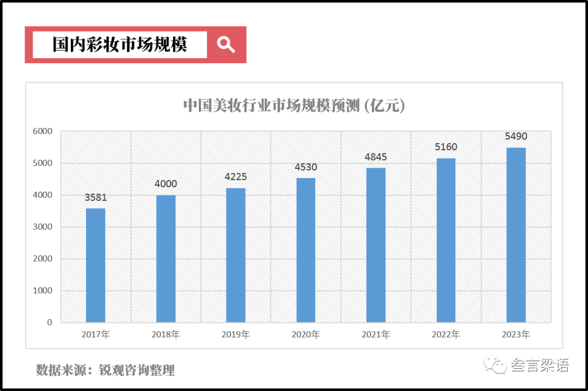Click the WeChat logo watermark icon

point(496,365)
